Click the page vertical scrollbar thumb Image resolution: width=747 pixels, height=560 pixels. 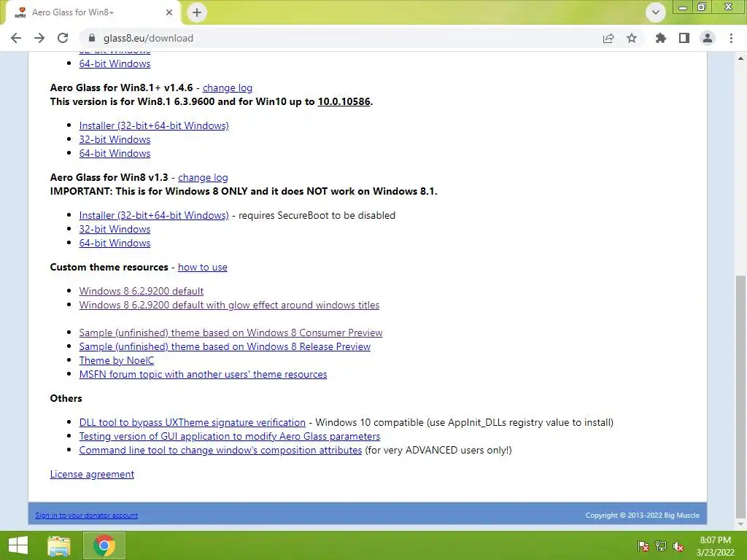741,395
